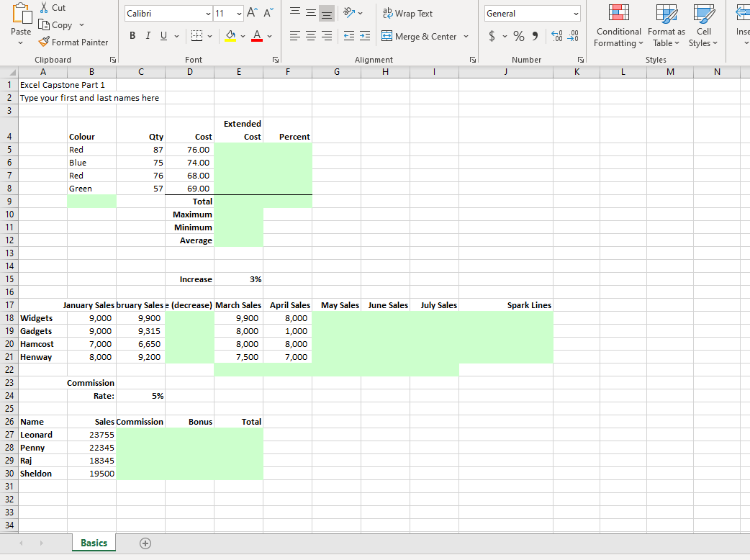Apply Comma Style format
Viewport: 750px width, 560px height.
coord(536,36)
